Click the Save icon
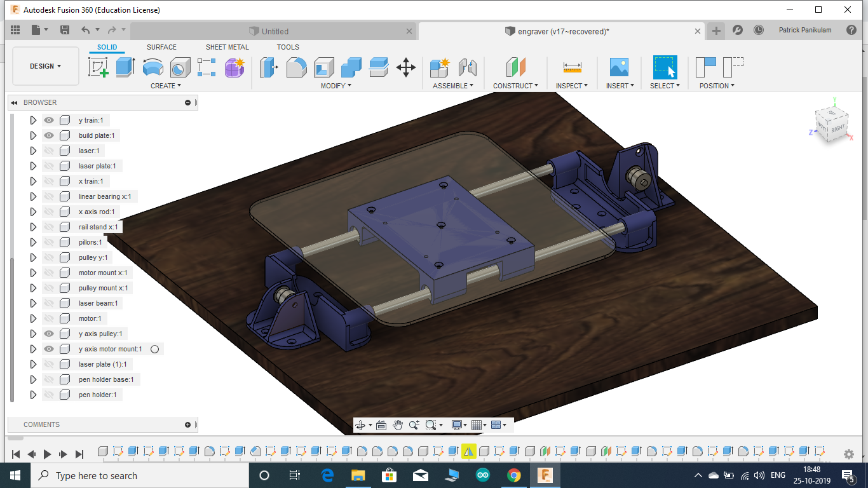 [x=64, y=30]
